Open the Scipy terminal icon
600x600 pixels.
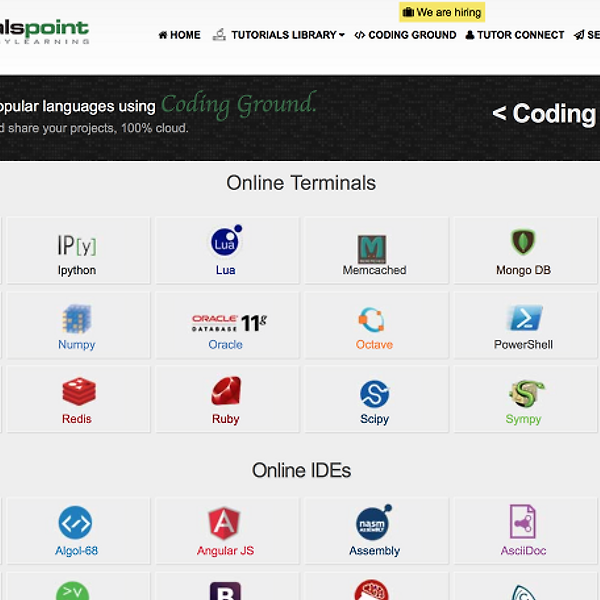coord(374,393)
